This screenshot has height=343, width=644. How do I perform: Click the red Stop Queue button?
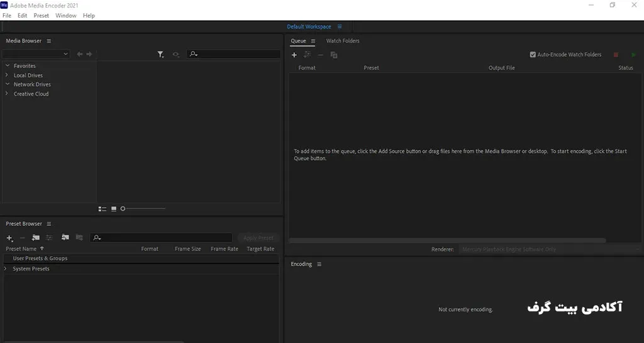coord(616,55)
